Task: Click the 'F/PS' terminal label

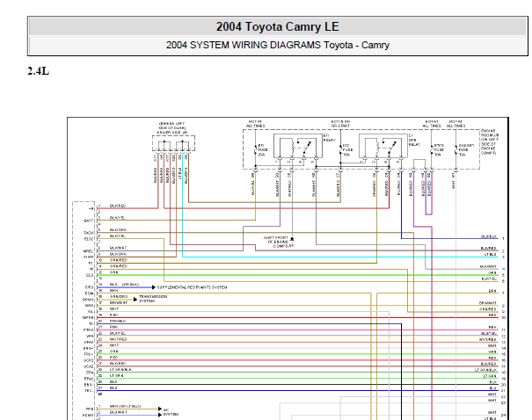Action: [89, 287]
